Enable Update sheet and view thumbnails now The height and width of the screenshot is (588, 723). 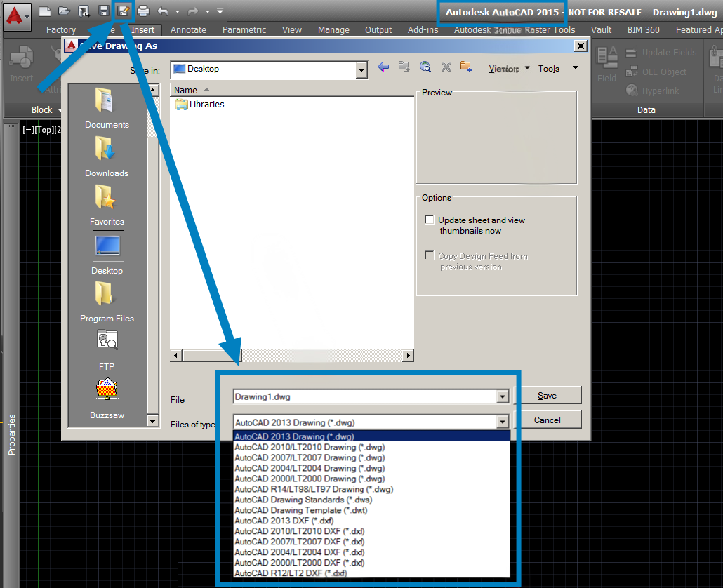click(x=430, y=220)
